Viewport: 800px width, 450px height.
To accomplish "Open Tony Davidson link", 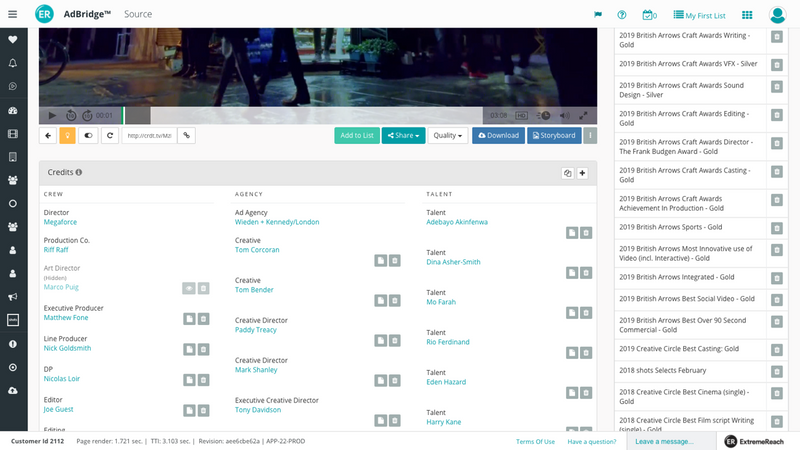I will coord(258,410).
